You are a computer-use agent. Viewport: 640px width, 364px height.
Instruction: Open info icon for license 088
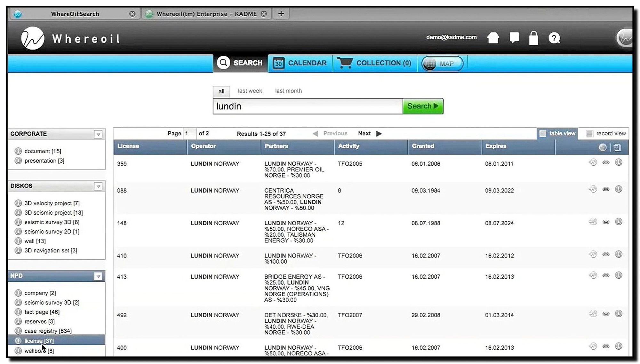[x=619, y=189]
